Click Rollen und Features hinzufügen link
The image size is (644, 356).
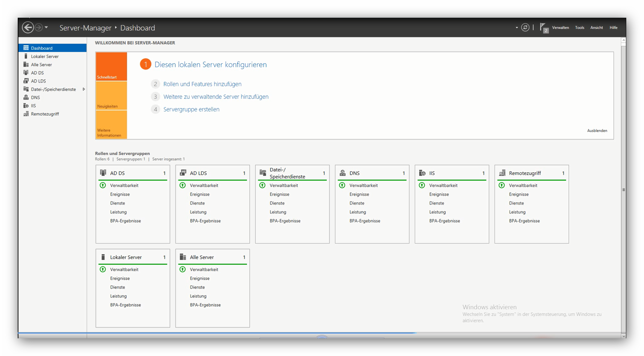[202, 84]
